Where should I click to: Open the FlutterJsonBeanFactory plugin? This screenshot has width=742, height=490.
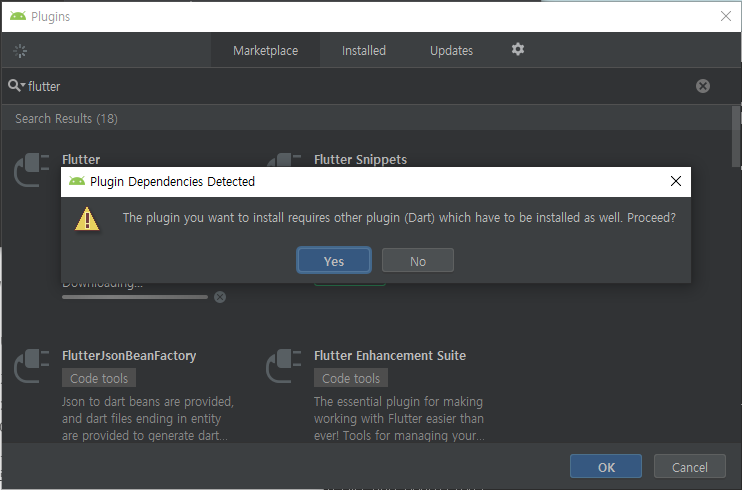tap(129, 356)
